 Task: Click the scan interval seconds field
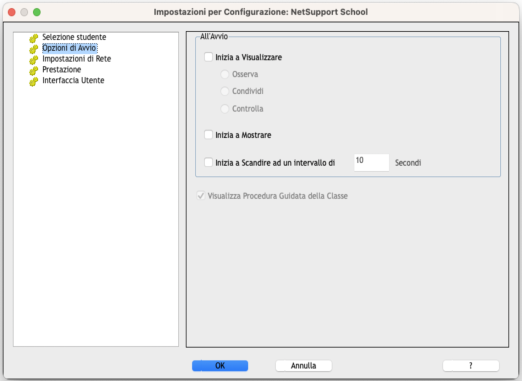tap(371, 162)
